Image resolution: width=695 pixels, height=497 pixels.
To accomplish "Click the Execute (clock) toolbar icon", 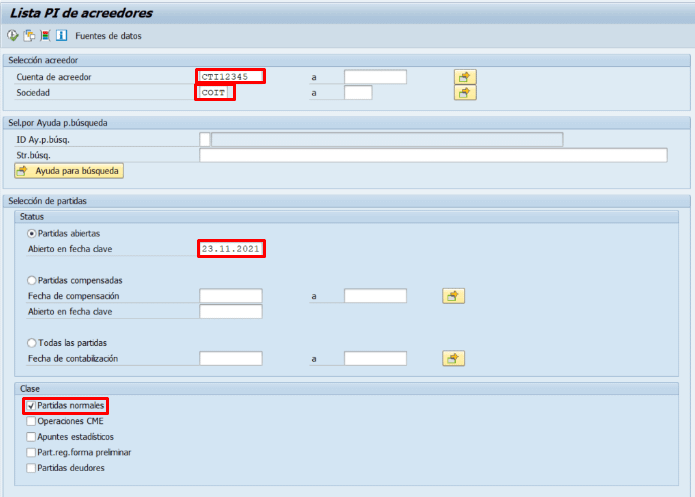I will tap(13, 36).
